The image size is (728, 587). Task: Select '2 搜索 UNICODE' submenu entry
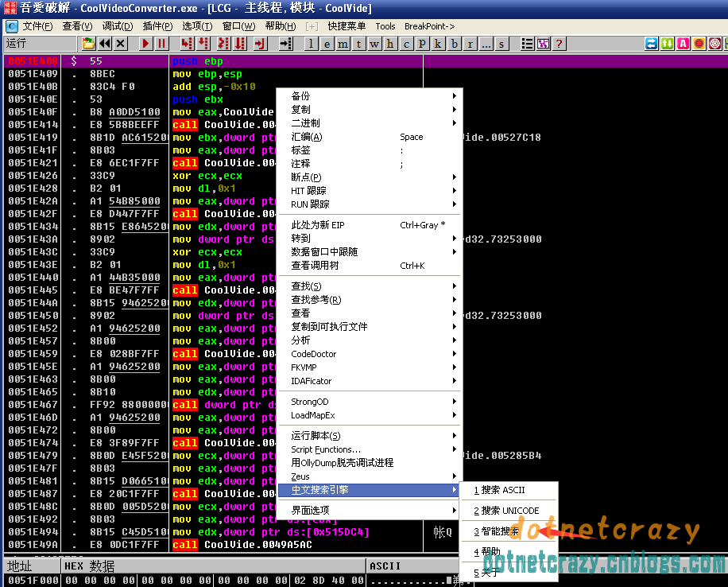(x=509, y=511)
